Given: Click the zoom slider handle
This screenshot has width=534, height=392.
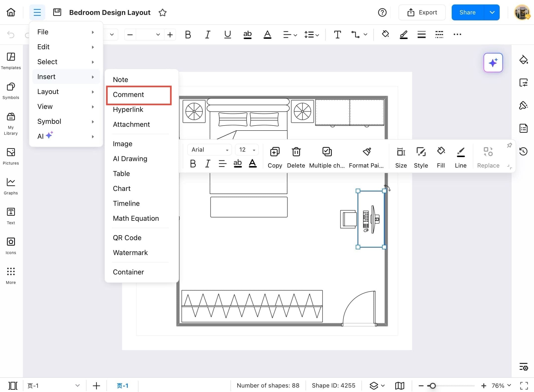Looking at the screenshot, I should (x=433, y=386).
